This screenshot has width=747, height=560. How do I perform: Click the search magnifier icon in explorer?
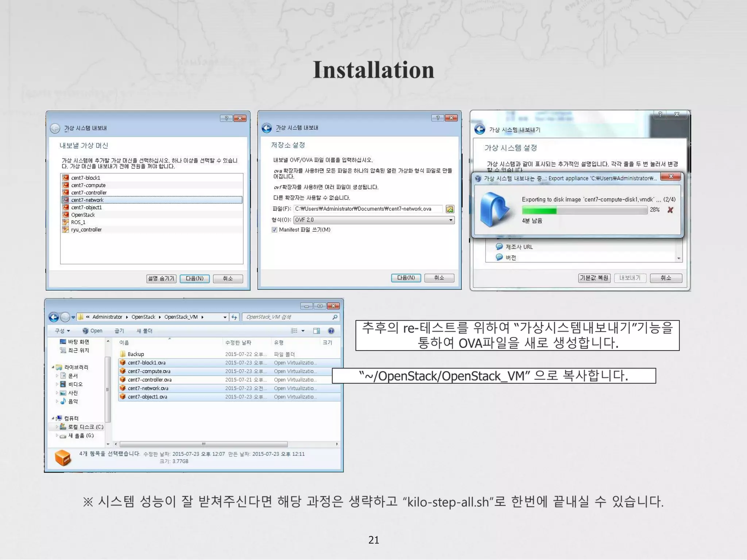[x=335, y=317]
